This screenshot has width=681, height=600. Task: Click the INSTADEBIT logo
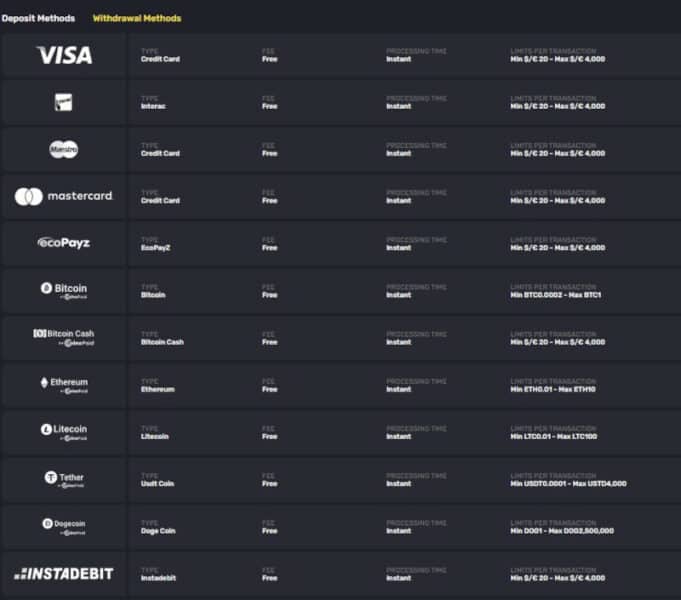point(64,574)
